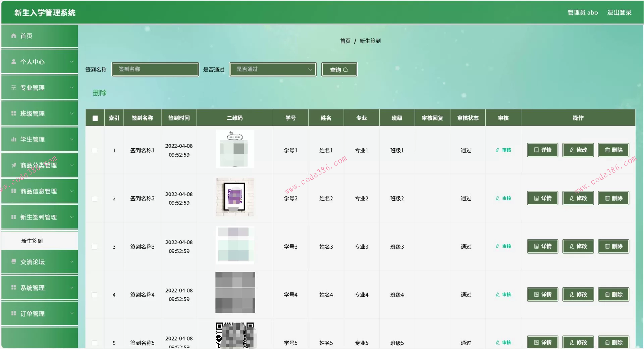Click the 学生管理 chart icon
The image size is (644, 349).
pos(13,139)
